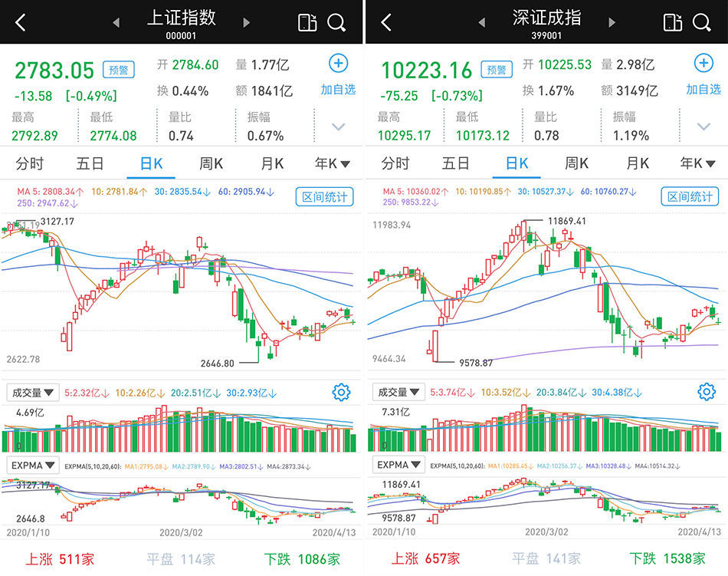Add 深证成指 to watchlist with plus icon
The width and height of the screenshot is (728, 576).
tap(703, 63)
